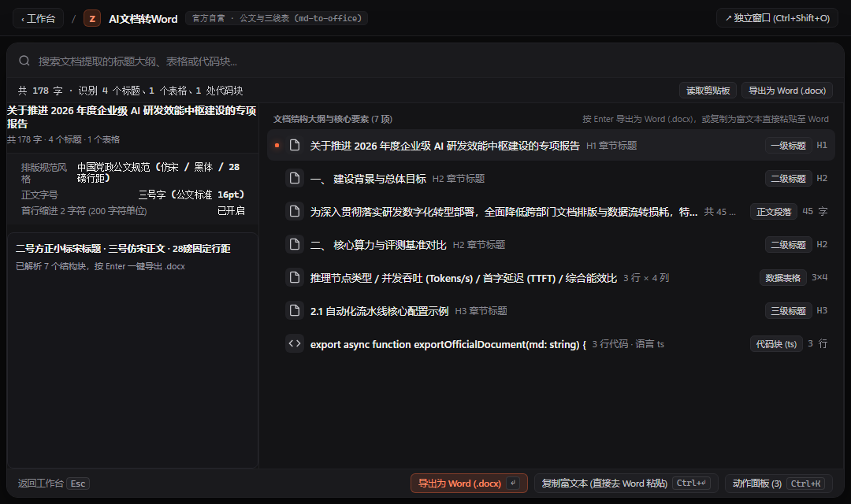This screenshot has width=851, height=504.
Task: Click the 正文段落 tag
Action: [774, 212]
